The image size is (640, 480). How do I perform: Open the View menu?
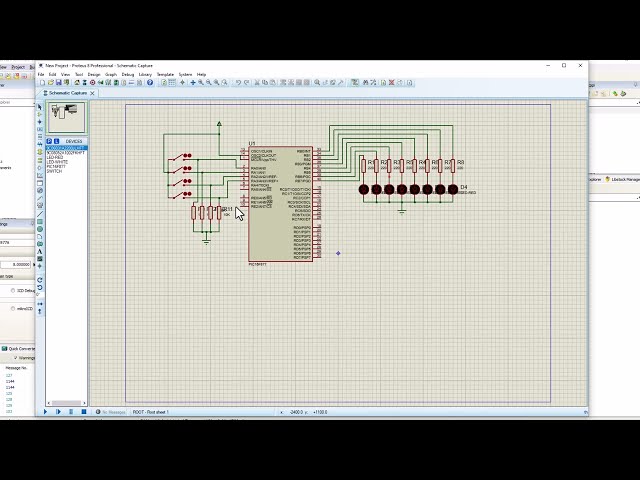click(65, 75)
